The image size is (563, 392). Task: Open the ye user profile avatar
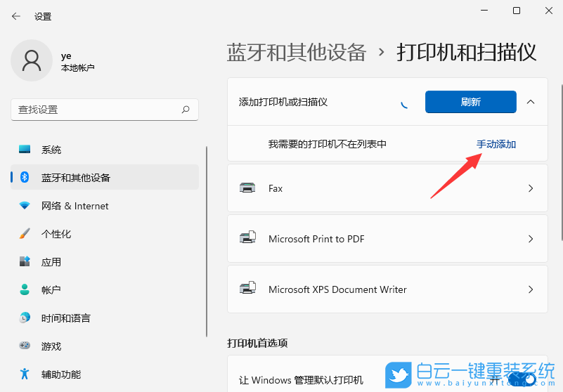pyautogui.click(x=32, y=60)
